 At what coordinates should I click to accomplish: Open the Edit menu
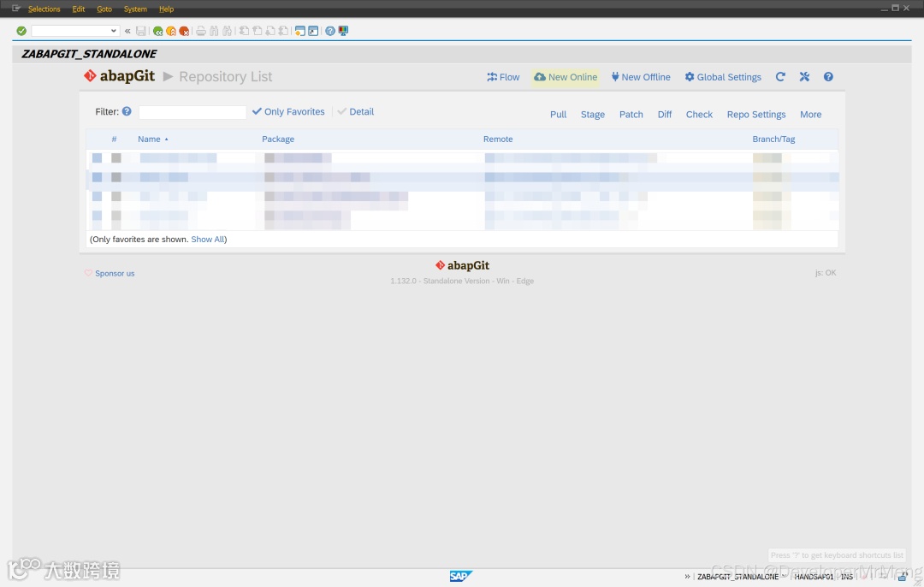[79, 9]
